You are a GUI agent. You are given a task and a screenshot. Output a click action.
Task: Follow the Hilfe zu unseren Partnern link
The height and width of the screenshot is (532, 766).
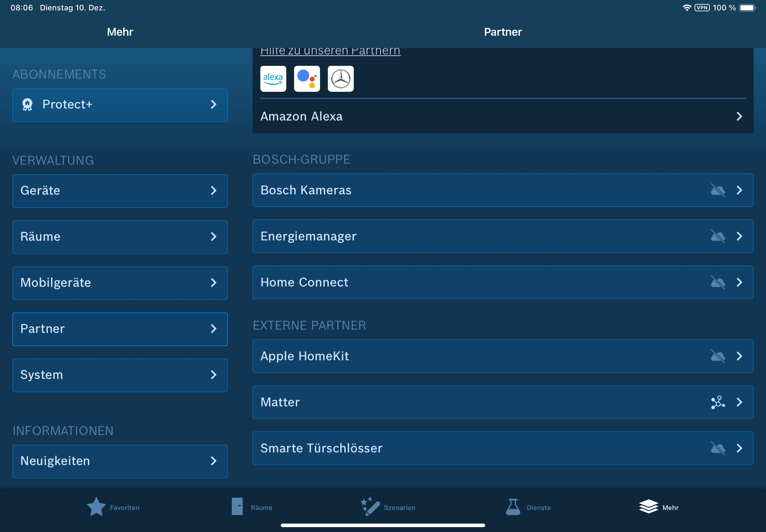click(330, 51)
